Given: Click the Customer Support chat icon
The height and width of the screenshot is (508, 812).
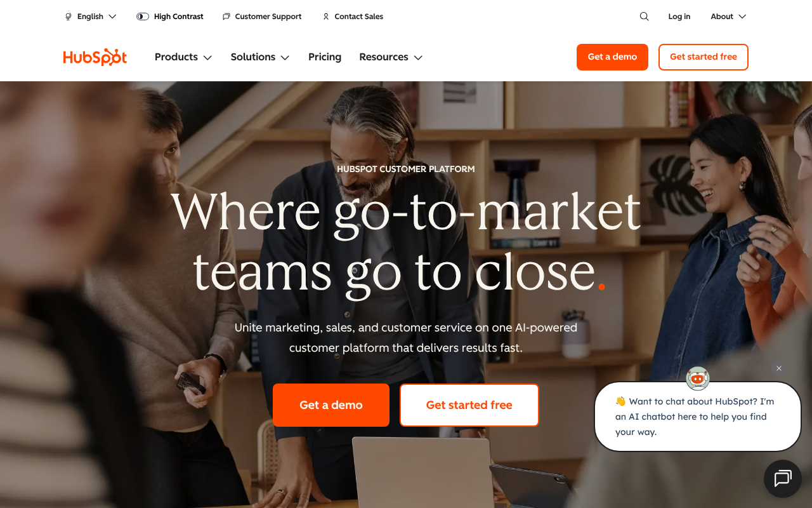Looking at the screenshot, I should point(226,17).
